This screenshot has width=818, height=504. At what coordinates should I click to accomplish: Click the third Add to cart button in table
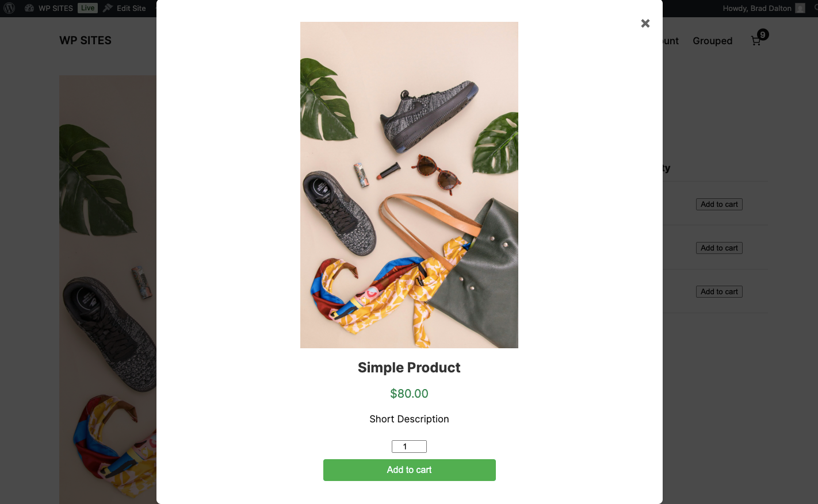[x=719, y=292]
